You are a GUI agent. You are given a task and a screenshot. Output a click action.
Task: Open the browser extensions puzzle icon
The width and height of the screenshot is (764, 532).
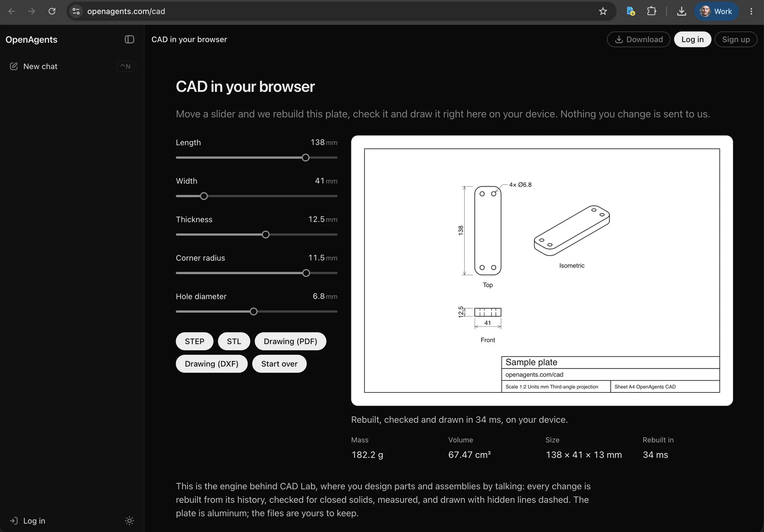[651, 11]
